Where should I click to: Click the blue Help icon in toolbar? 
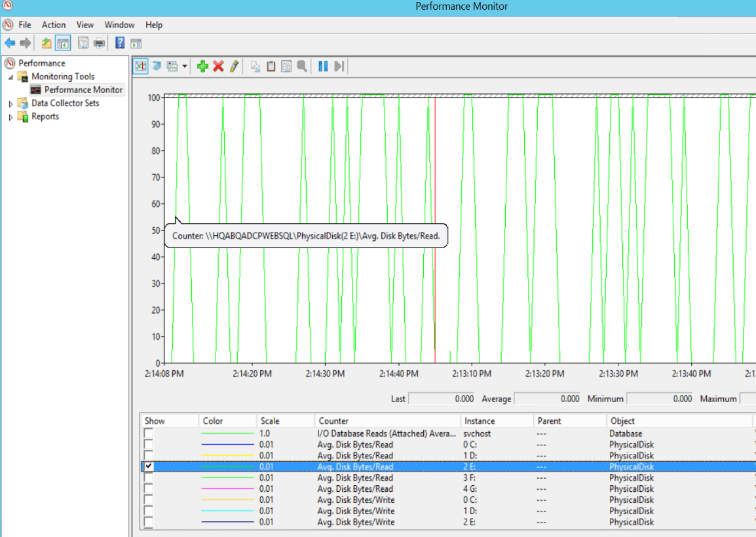pyautogui.click(x=120, y=43)
